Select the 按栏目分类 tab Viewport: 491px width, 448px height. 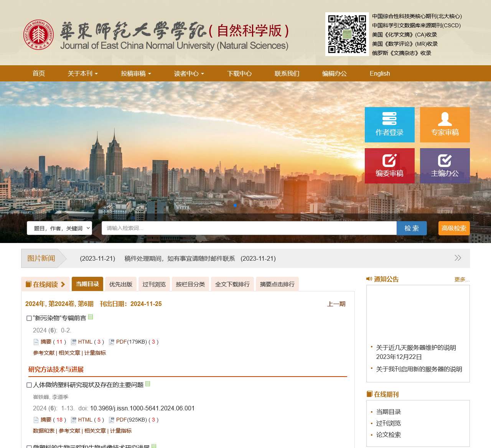tap(190, 284)
